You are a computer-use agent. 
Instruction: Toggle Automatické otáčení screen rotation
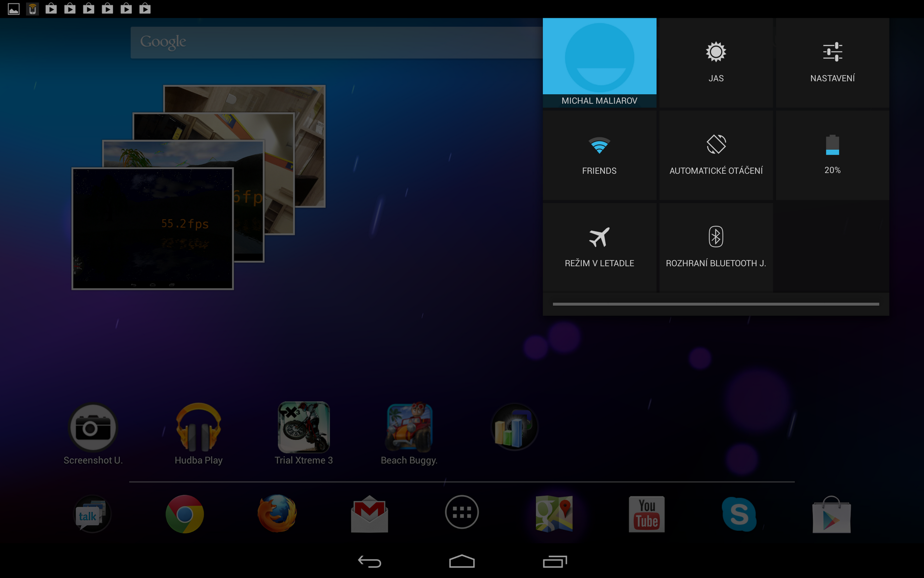click(x=716, y=154)
